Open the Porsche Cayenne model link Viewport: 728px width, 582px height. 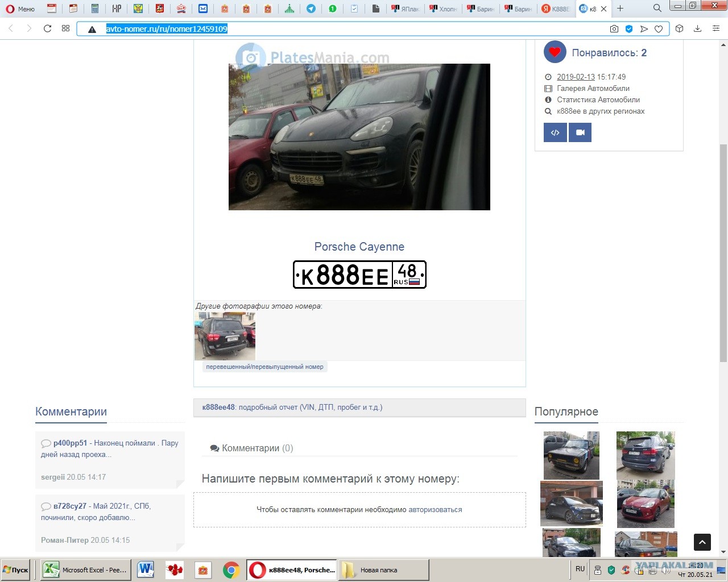tap(359, 247)
